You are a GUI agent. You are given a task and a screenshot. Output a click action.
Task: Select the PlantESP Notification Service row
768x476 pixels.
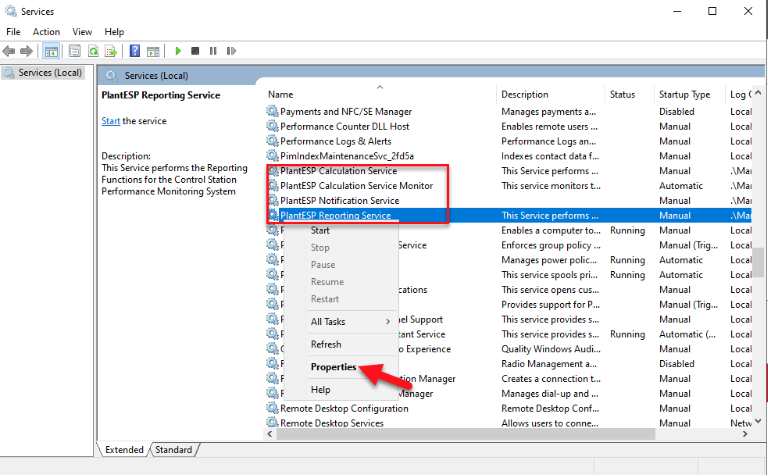point(508,201)
